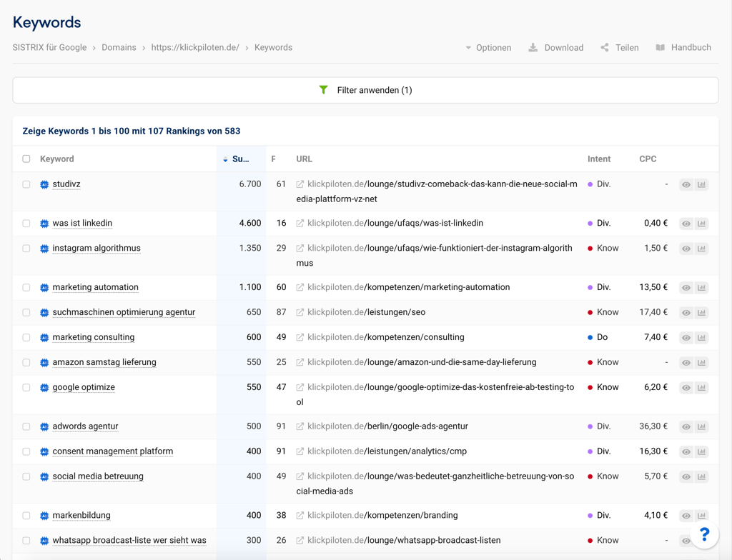This screenshot has height=560, width=732.
Task: Open the instagram algorithmus keyword link
Action: (97, 249)
